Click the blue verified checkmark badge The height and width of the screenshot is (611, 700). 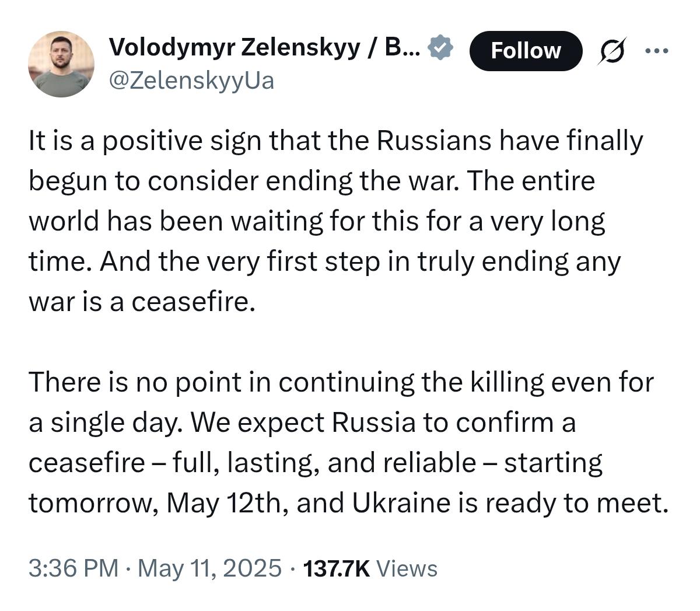tap(441, 48)
